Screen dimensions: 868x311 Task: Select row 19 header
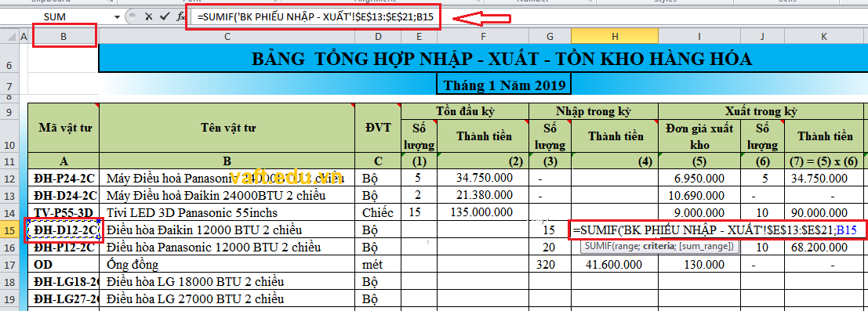pos(9,298)
